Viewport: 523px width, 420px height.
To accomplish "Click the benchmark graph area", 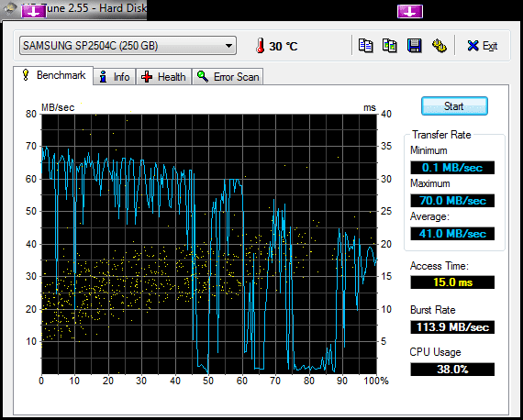I will 209,244.
